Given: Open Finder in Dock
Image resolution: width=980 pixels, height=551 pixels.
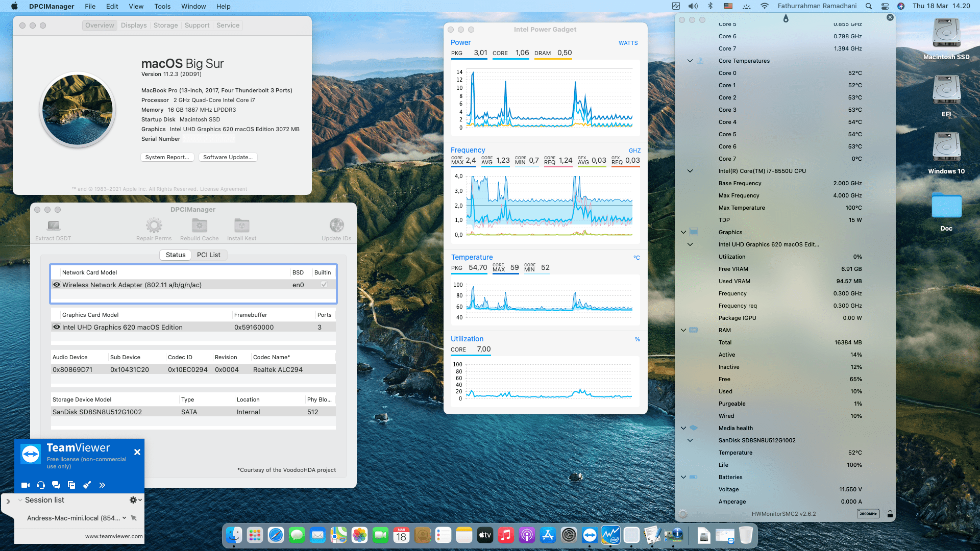Looking at the screenshot, I should click(x=234, y=535).
